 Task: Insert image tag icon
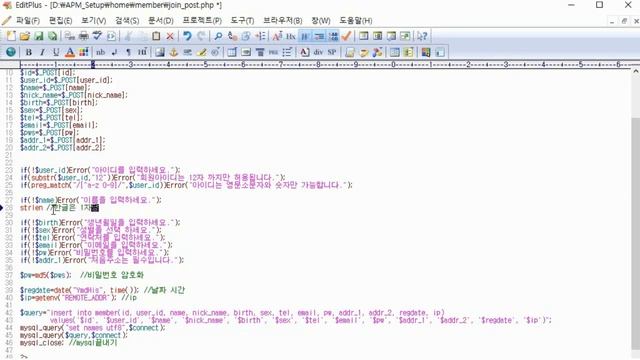click(160, 52)
